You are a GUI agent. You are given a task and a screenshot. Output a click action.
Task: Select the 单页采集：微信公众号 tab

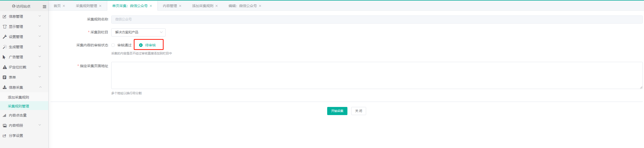[130, 6]
